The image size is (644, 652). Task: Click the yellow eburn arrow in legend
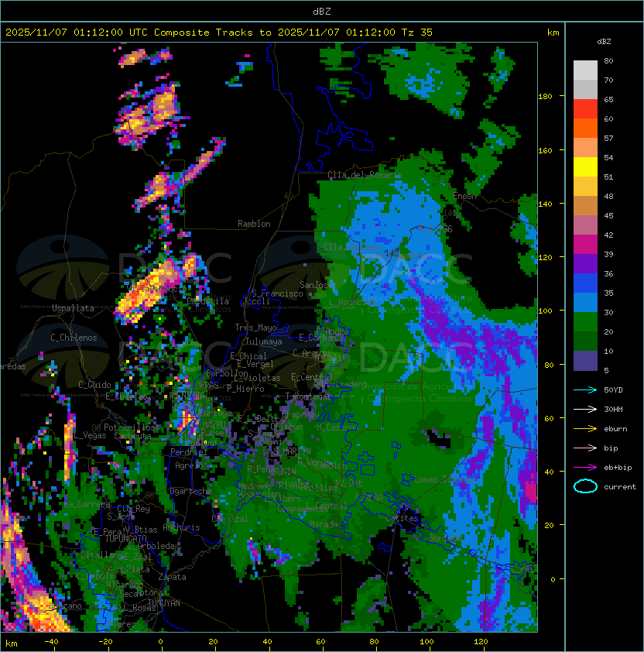click(x=585, y=429)
